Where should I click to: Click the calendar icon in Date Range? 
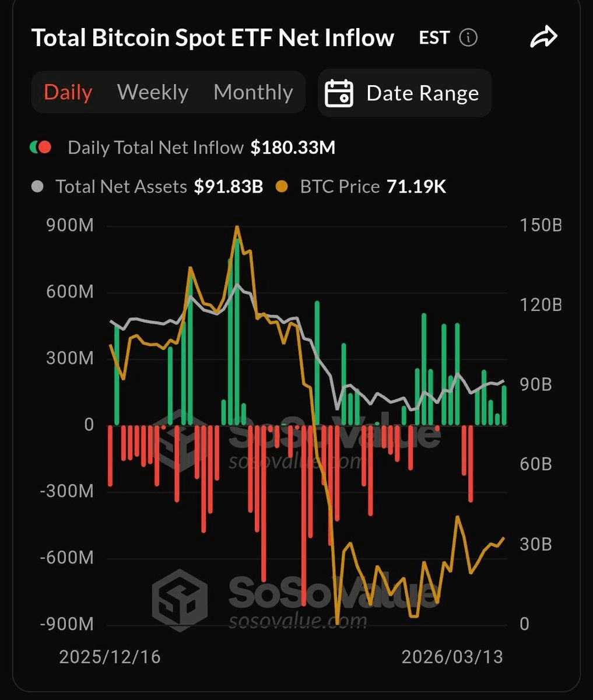point(339,93)
